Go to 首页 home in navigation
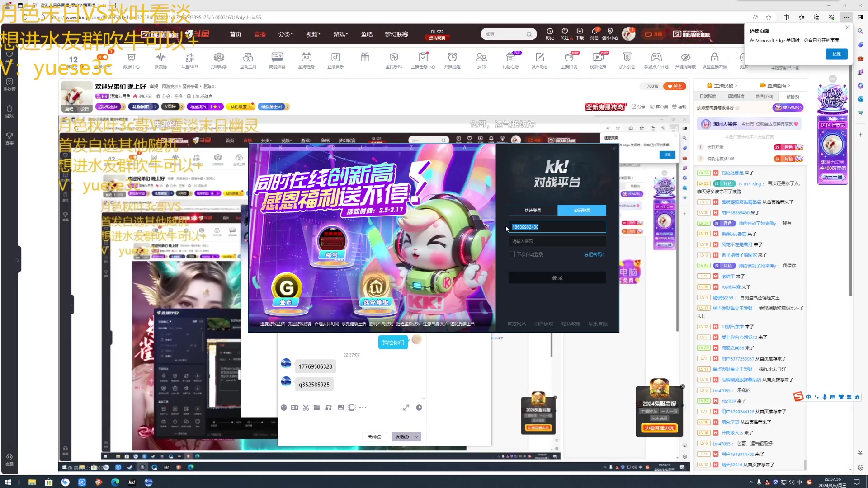 pos(236,34)
